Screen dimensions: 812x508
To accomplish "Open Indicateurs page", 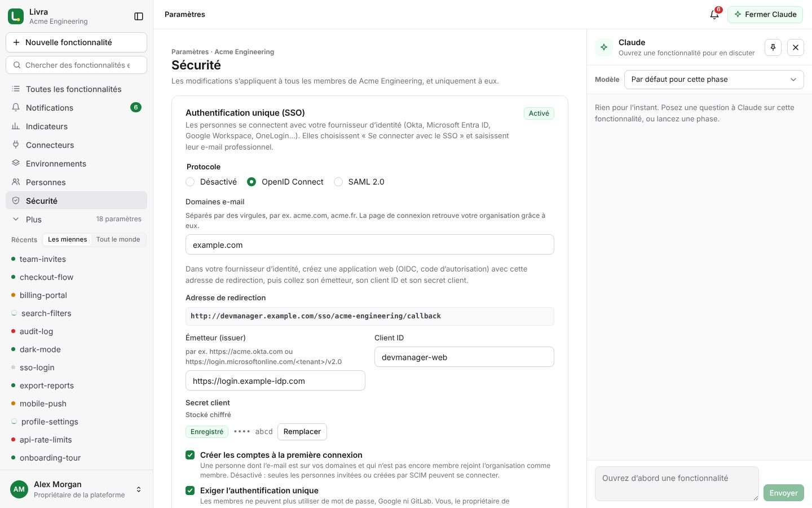I will [76, 126].
